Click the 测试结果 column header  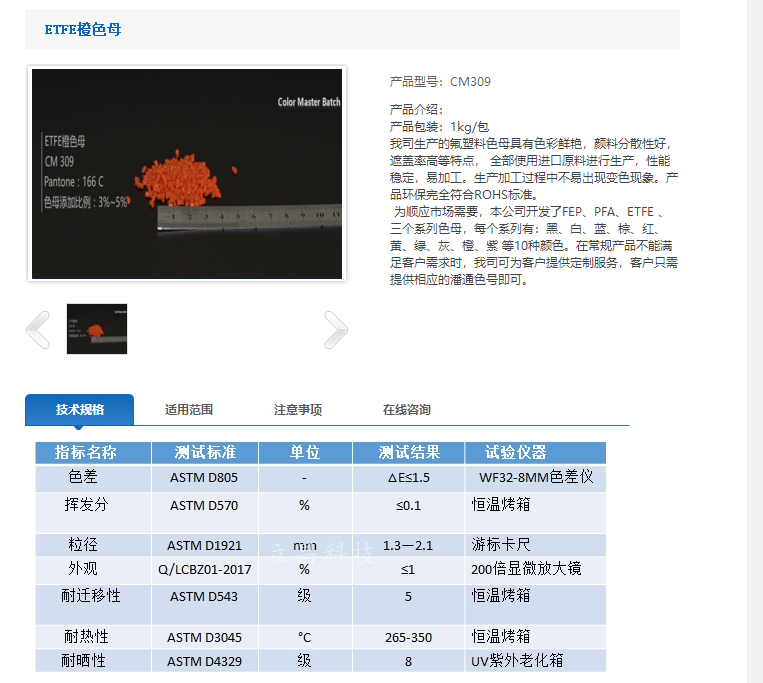pos(408,453)
